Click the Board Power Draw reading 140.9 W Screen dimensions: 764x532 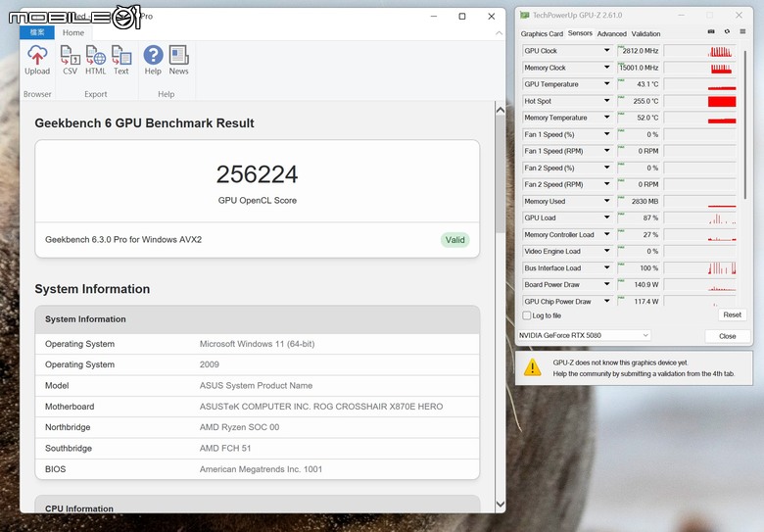point(639,284)
